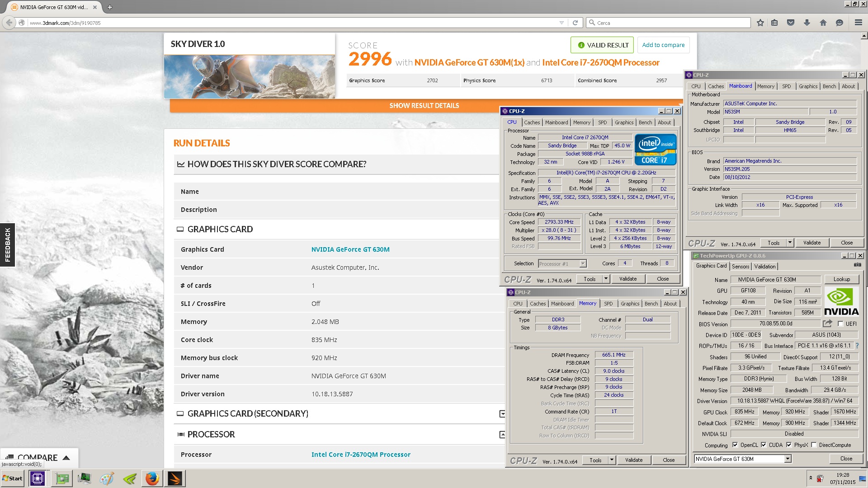This screenshot has height=488, width=868.
Task: Open CPU-Z from the taskbar
Action: [37, 478]
